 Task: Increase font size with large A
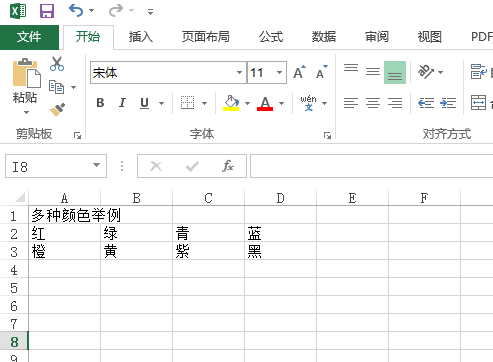pos(299,72)
